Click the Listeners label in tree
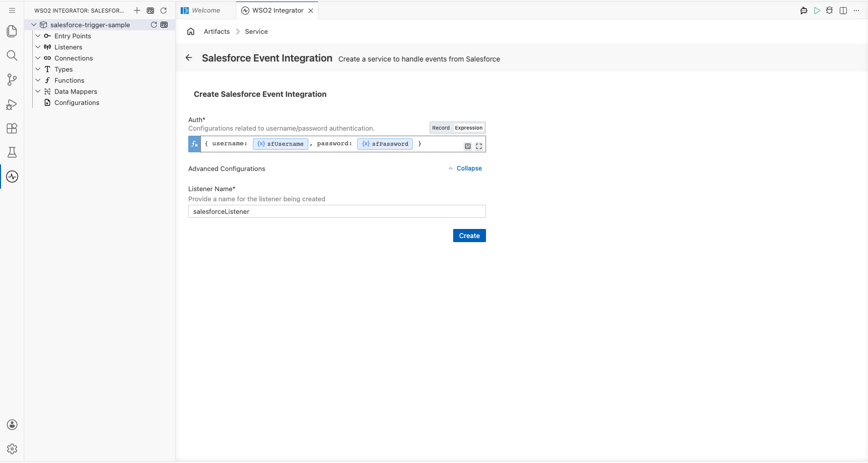Screen dimensions: 868x463 [68, 47]
